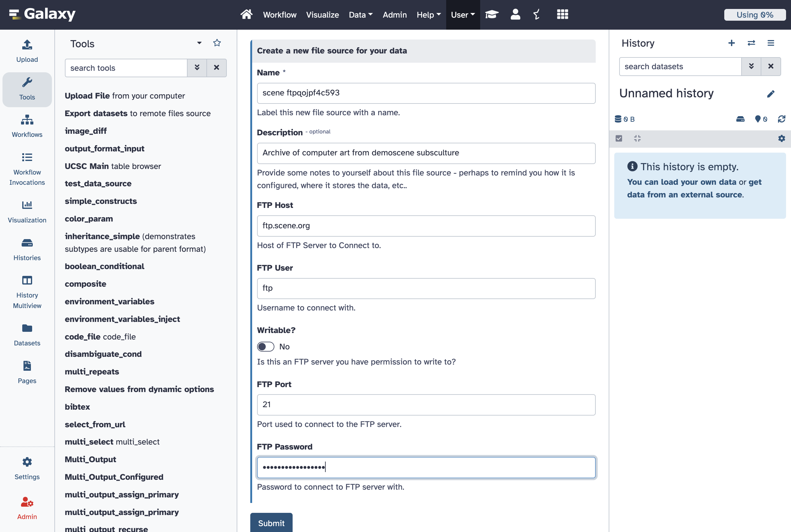791x532 pixels.
Task: Expand advanced tool search options
Action: [x=197, y=68]
